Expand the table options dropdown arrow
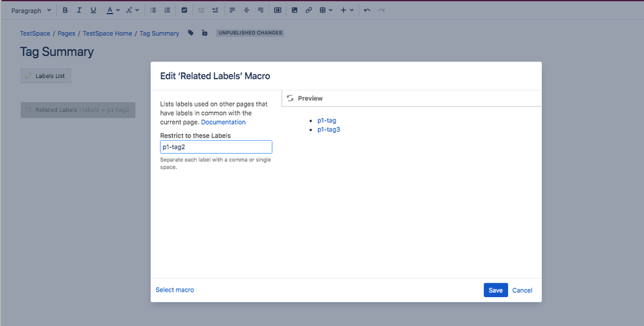Screen dimensions: 644x326 point(331,10)
